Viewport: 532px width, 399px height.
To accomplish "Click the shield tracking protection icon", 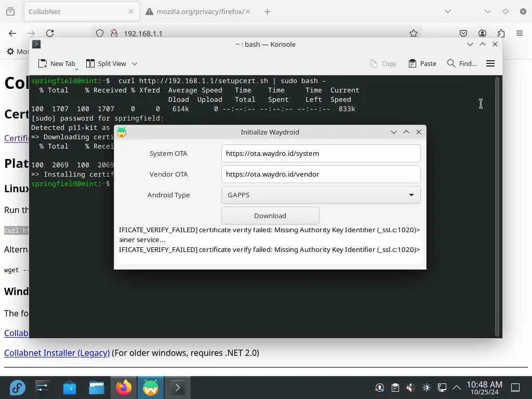I will tap(99, 33).
